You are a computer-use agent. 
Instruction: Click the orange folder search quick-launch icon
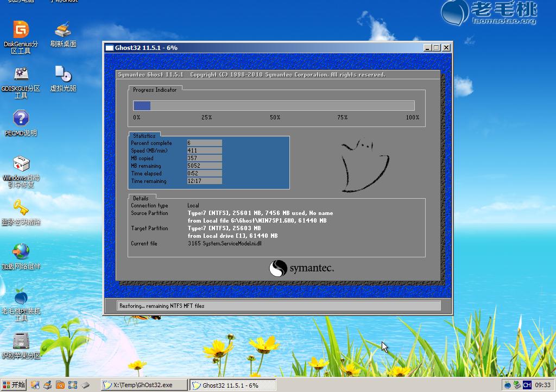click(x=60, y=385)
